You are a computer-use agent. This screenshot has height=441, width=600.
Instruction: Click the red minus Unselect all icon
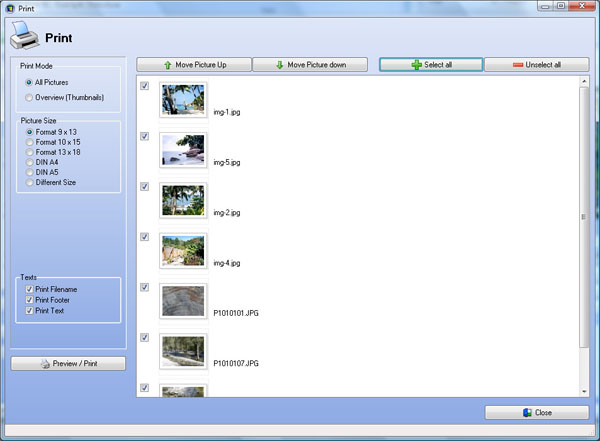518,65
